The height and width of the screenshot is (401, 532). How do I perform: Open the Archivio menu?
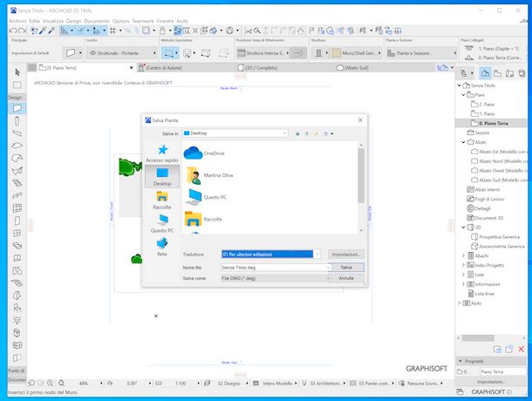pyautogui.click(x=17, y=21)
